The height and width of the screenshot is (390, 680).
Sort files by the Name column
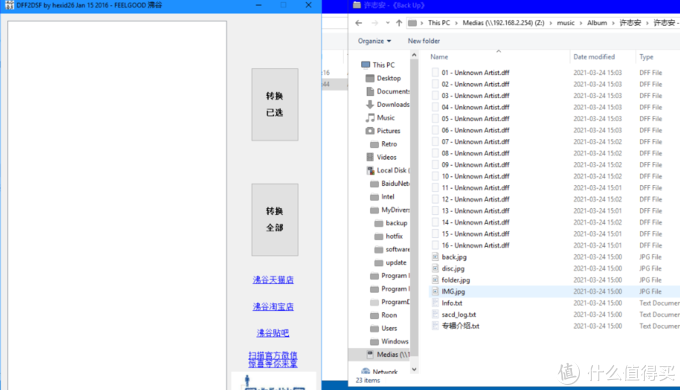pyautogui.click(x=439, y=57)
